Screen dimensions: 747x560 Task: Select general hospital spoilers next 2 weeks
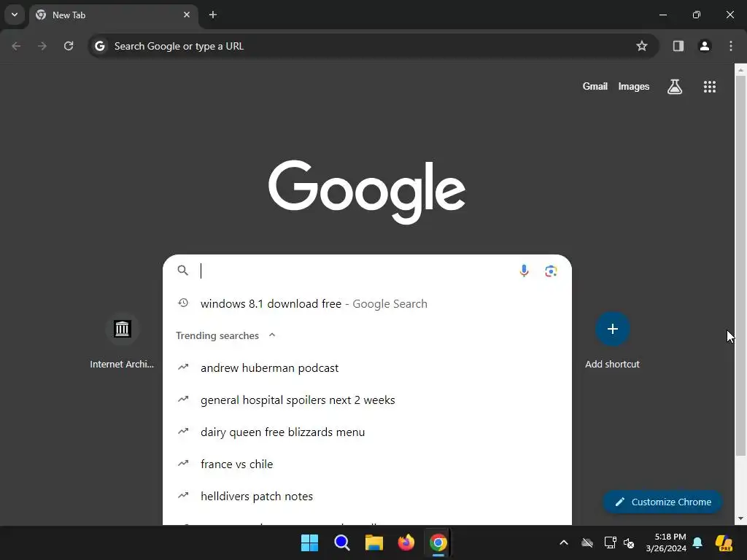point(367,400)
